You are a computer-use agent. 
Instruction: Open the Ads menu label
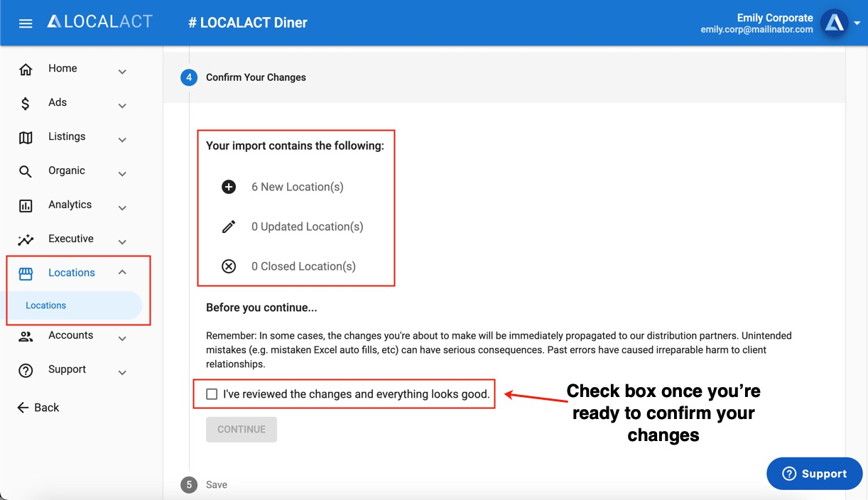(58, 102)
